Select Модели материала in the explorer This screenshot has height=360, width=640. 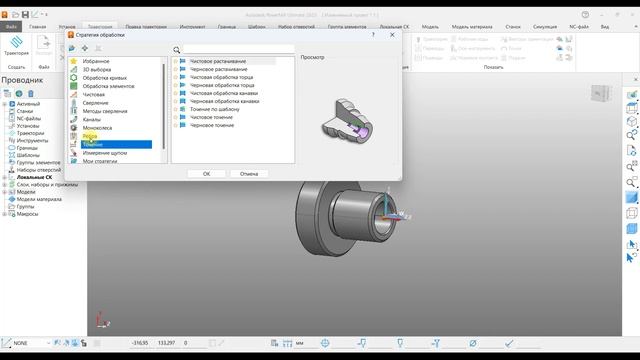point(39,200)
